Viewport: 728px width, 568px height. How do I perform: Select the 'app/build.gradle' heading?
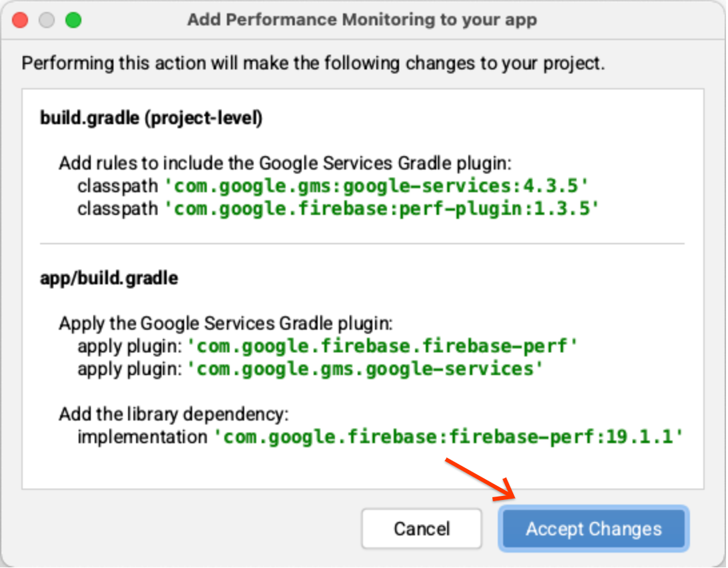[109, 278]
